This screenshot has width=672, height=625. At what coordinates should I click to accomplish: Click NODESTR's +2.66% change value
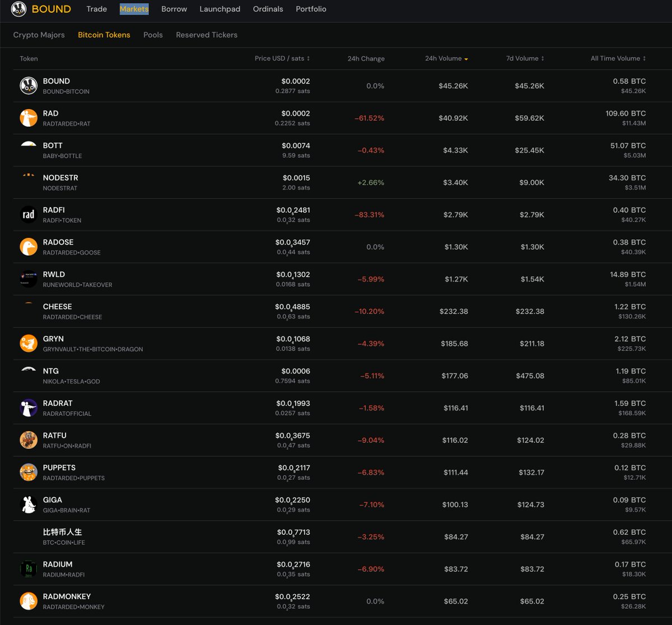(x=370, y=183)
